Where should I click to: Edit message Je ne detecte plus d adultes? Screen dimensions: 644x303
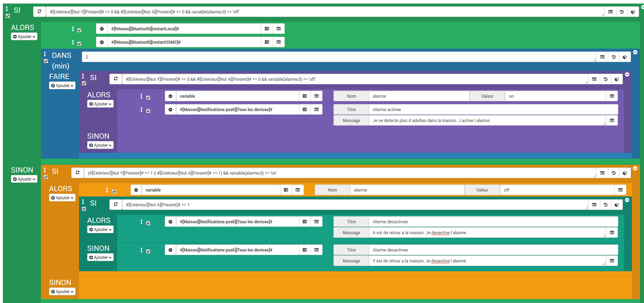[487, 120]
